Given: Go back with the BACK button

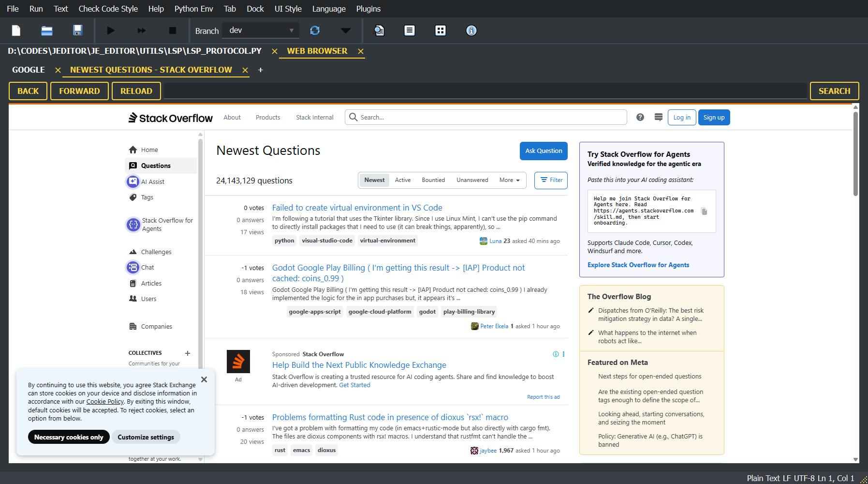Looking at the screenshot, I should click(x=28, y=91).
